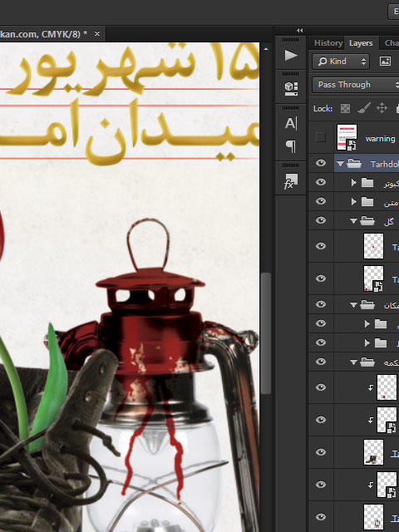This screenshot has width=399, height=532.
Task: Collapse panels with the double-arrow icon
Action: pos(299,31)
